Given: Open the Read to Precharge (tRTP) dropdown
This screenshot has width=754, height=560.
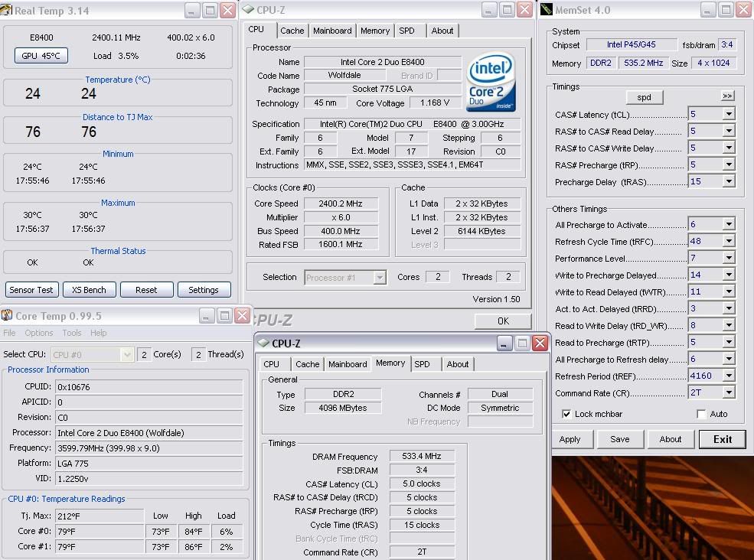Looking at the screenshot, I should click(729, 342).
